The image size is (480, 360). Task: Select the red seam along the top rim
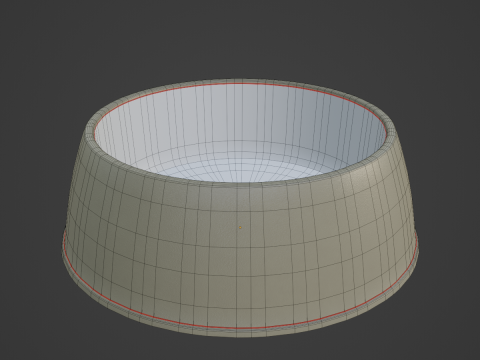coord(240,84)
